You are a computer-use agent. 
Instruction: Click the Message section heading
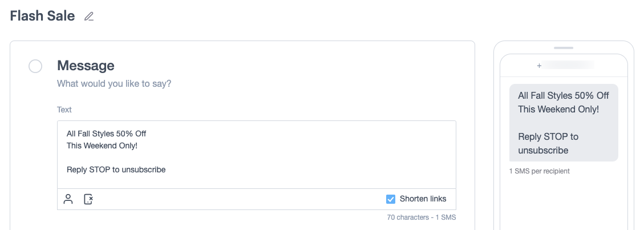(x=86, y=66)
